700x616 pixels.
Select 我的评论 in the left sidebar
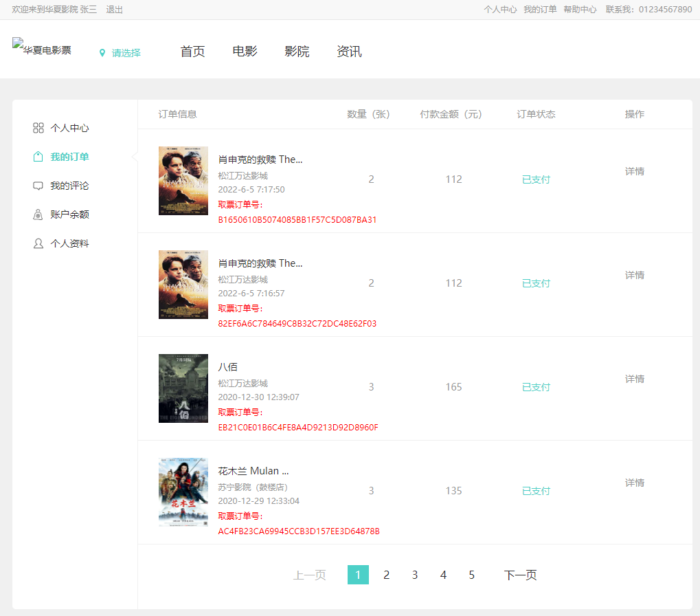pyautogui.click(x=69, y=186)
